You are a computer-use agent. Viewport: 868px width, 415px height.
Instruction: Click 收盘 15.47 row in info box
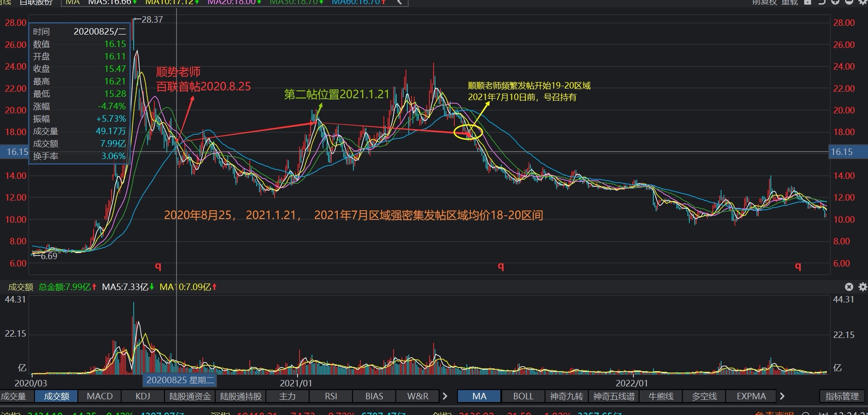[x=79, y=69]
